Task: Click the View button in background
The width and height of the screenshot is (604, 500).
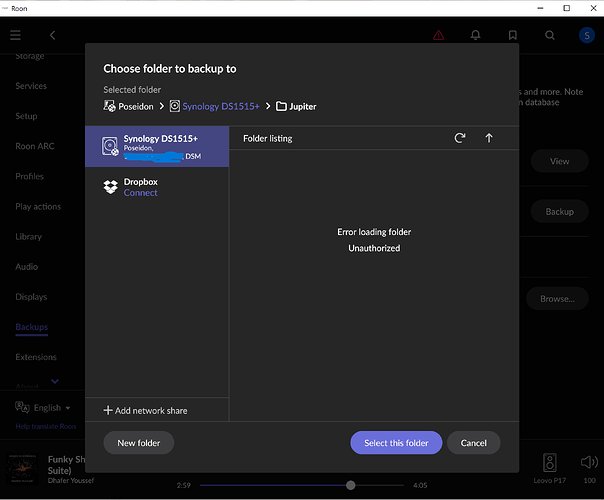Action: pos(559,161)
